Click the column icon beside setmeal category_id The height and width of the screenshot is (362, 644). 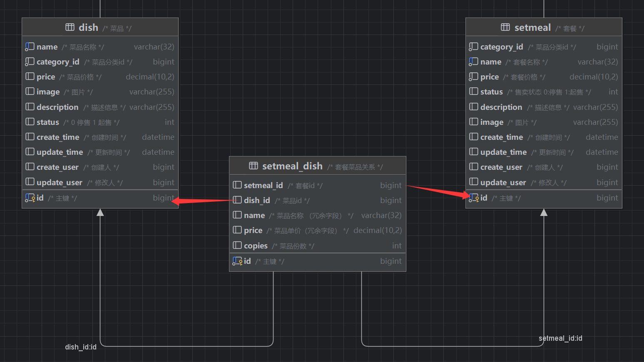coord(473,47)
